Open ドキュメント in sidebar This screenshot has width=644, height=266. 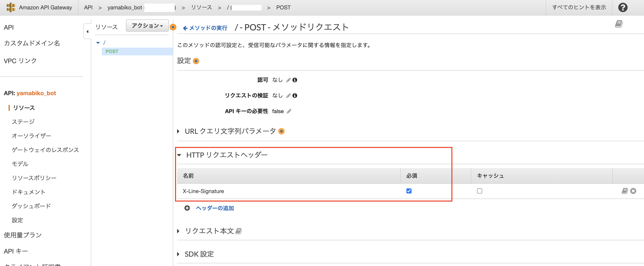(x=28, y=192)
